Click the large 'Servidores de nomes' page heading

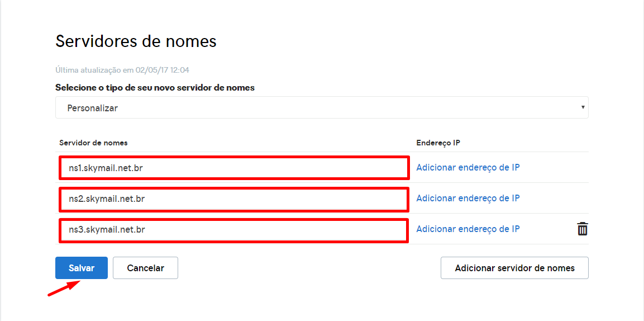tap(136, 41)
